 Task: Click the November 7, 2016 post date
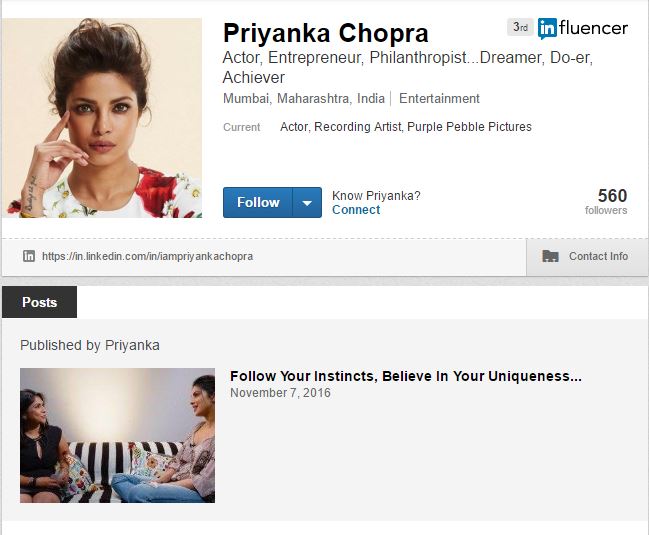(x=280, y=393)
